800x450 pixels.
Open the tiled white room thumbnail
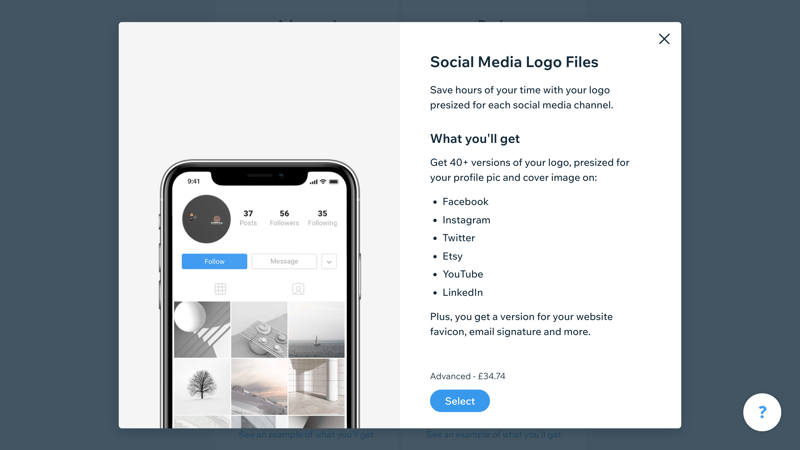pos(316,387)
